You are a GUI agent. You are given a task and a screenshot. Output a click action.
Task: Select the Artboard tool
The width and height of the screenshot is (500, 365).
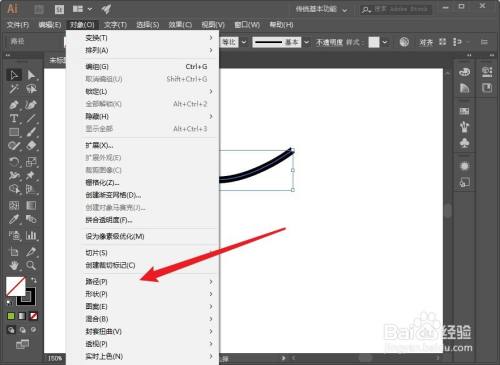(14, 252)
